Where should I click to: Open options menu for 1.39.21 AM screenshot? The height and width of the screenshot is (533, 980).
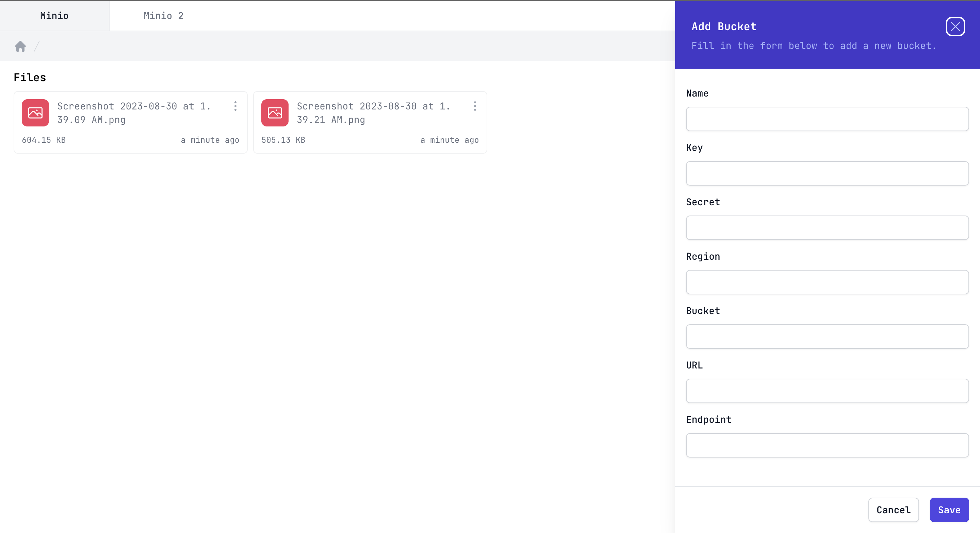coord(475,106)
